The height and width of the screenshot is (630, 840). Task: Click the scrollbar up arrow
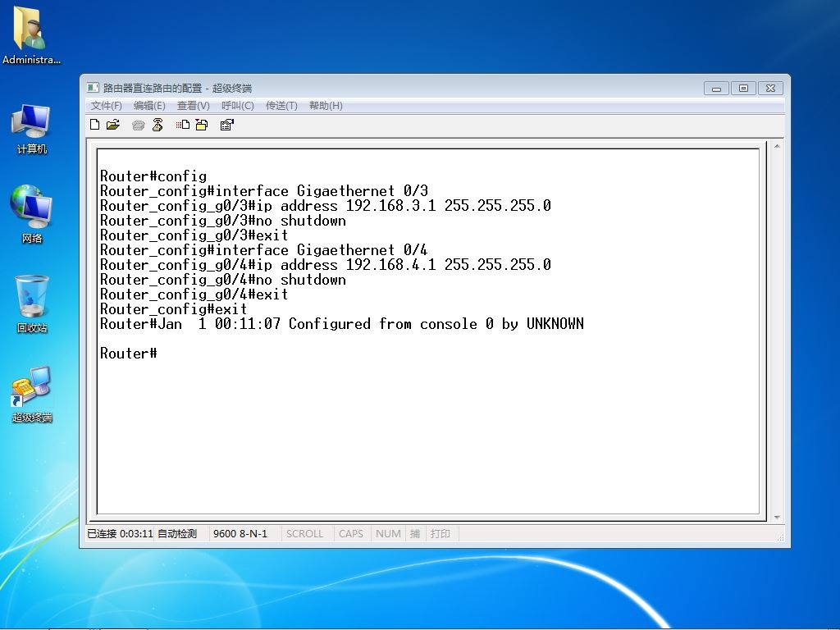[777, 146]
